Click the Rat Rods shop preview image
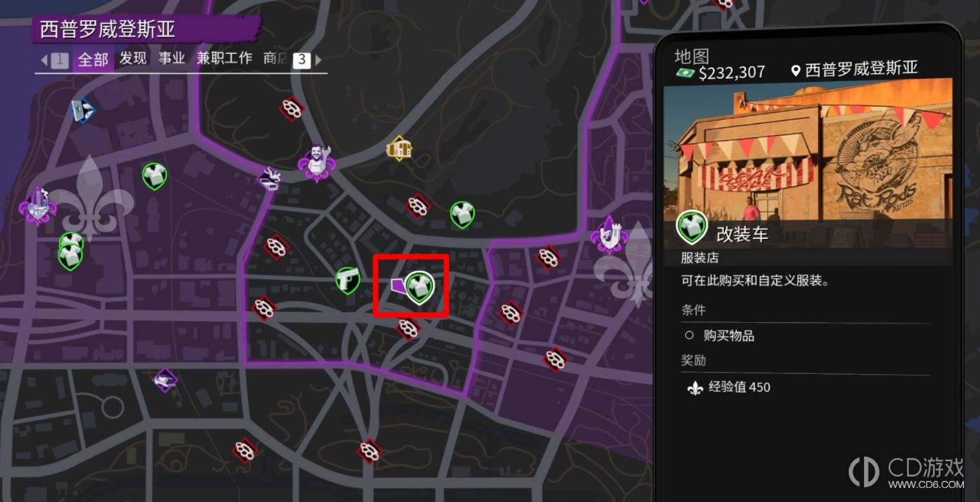 point(808,163)
